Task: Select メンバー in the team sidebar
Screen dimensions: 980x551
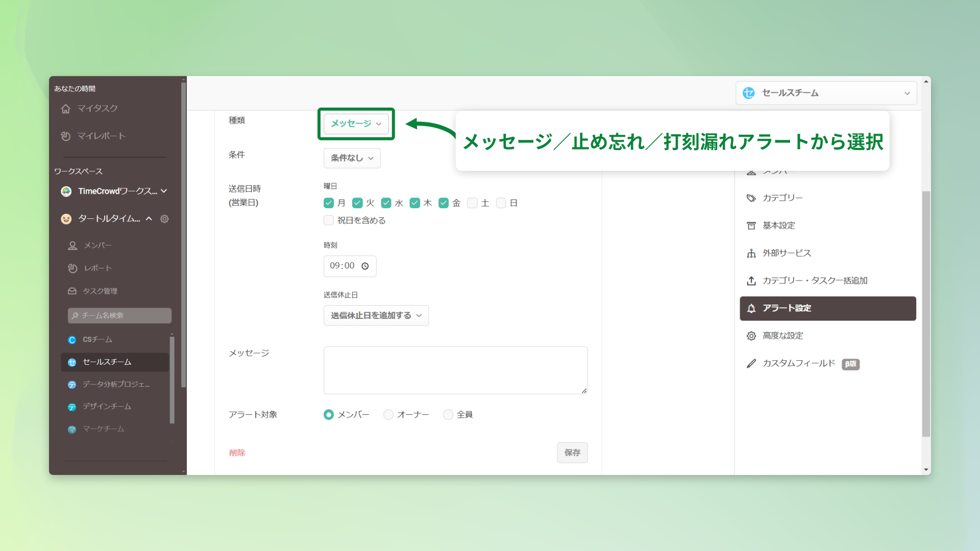Action: click(97, 245)
